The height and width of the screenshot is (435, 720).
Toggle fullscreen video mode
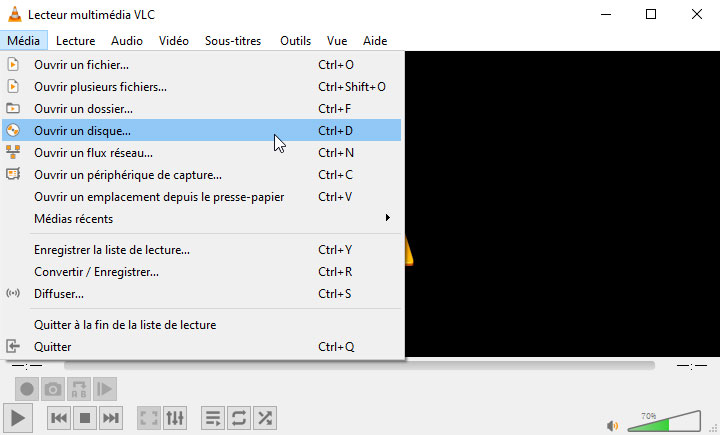[149, 418]
